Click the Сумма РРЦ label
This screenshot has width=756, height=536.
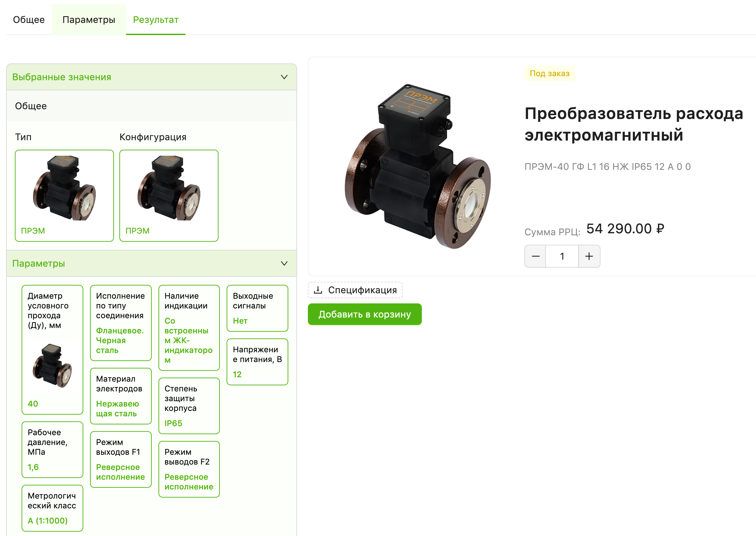click(x=552, y=232)
